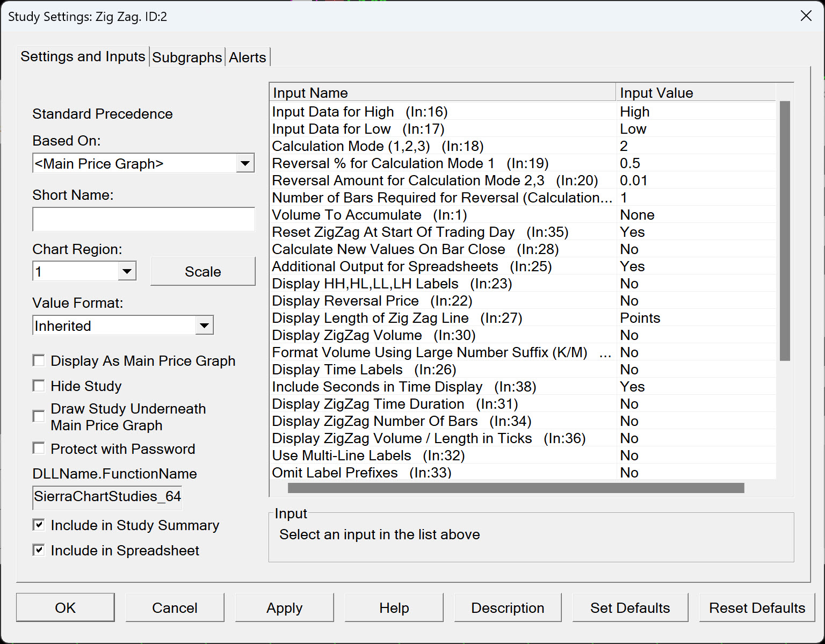This screenshot has width=825, height=644.
Task: Expand the Value Format dropdown
Action: pyautogui.click(x=204, y=325)
